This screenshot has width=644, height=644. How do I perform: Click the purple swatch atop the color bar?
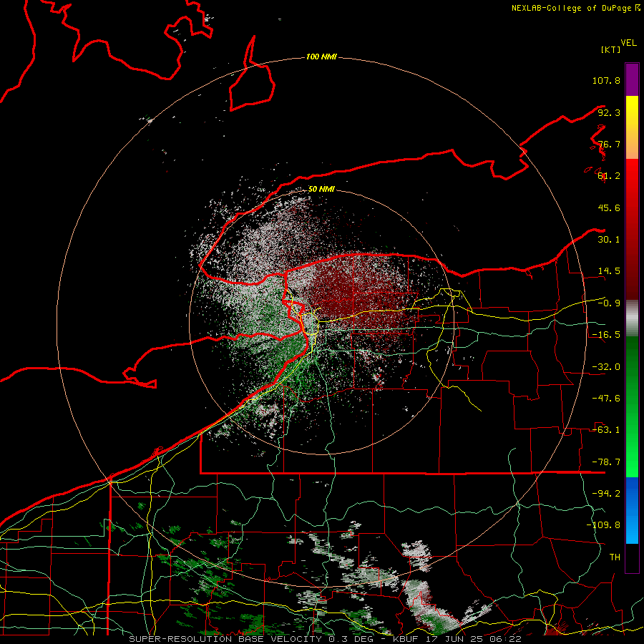click(x=632, y=79)
